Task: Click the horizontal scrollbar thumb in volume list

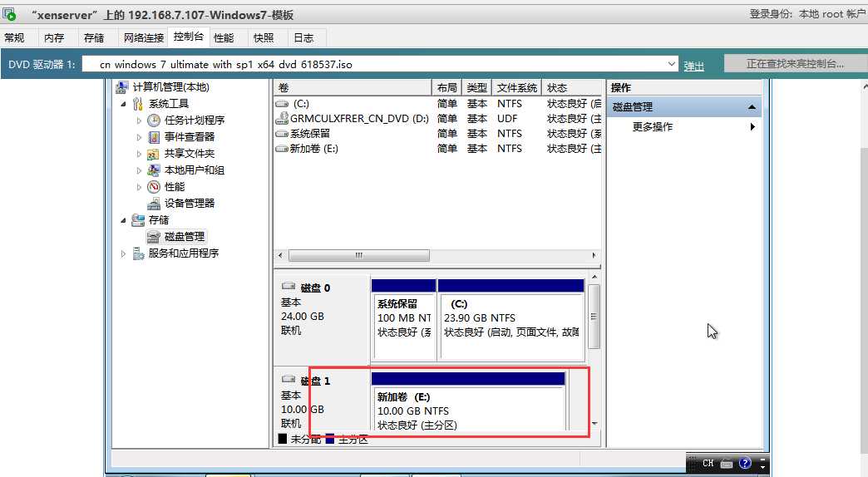Action: (x=358, y=255)
